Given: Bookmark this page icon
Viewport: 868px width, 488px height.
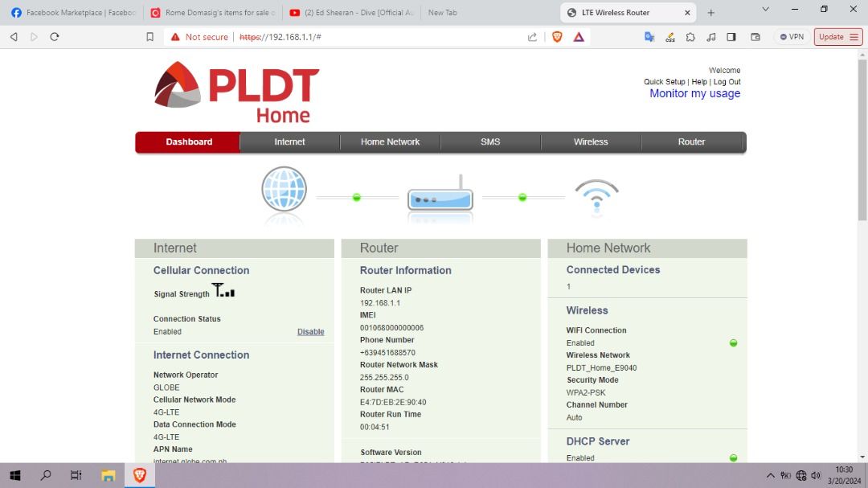Looking at the screenshot, I should pyautogui.click(x=149, y=36).
